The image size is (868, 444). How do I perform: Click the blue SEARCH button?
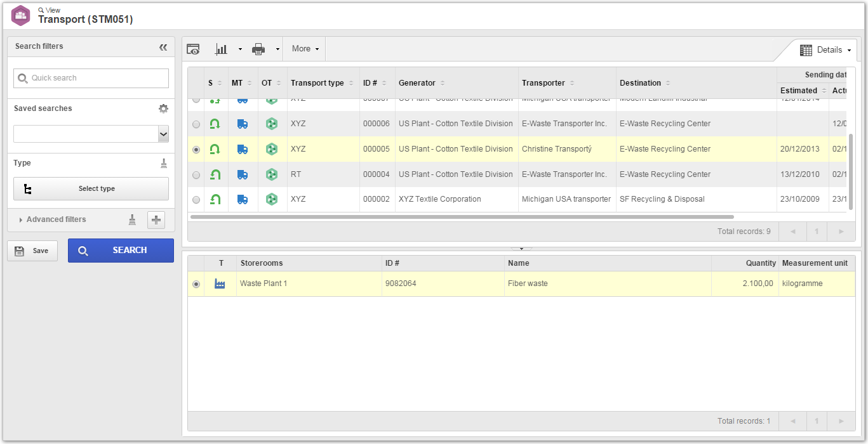(x=121, y=251)
